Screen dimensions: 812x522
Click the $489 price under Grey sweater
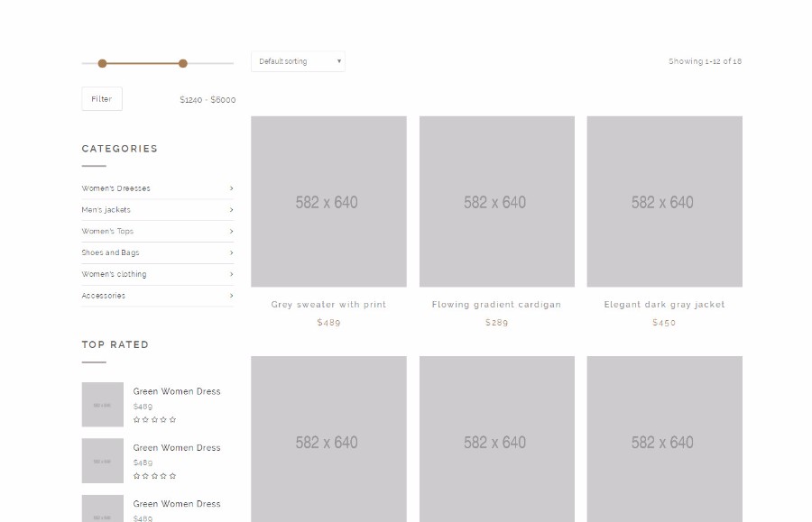click(x=328, y=322)
